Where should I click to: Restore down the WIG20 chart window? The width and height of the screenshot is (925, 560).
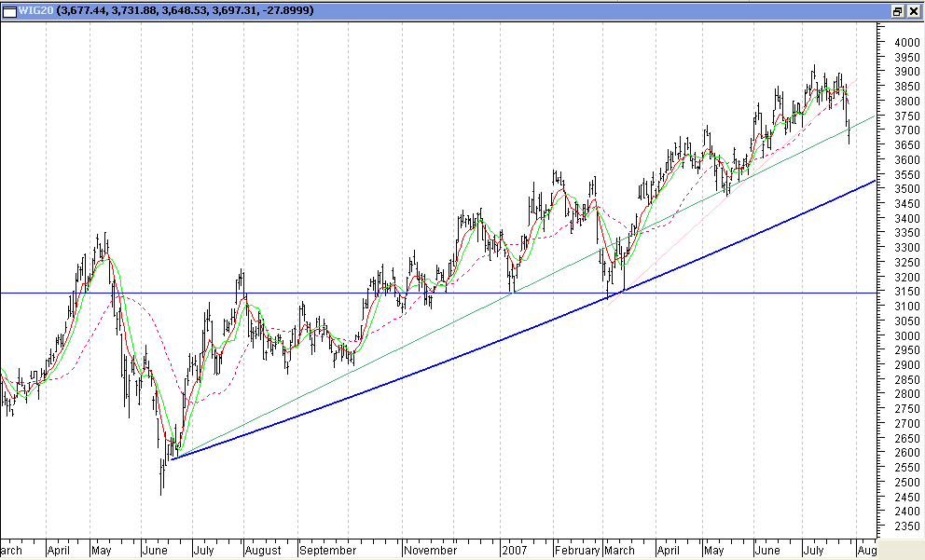coord(897,10)
